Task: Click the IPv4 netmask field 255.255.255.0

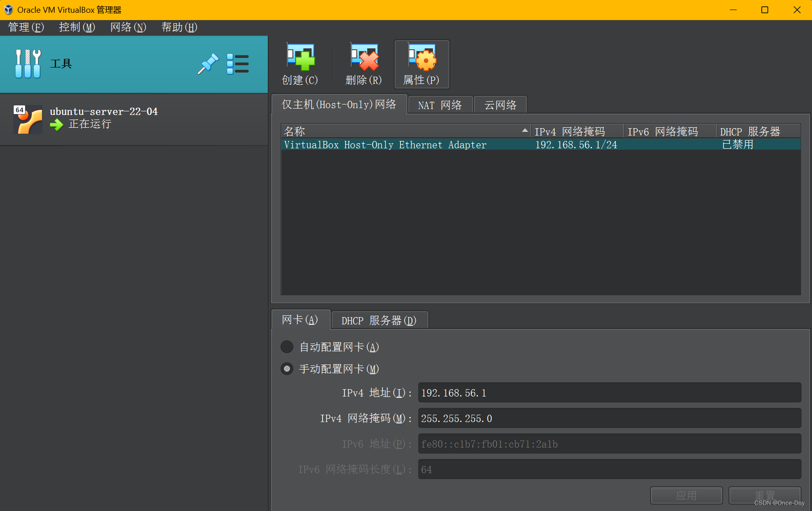Action: tap(609, 418)
